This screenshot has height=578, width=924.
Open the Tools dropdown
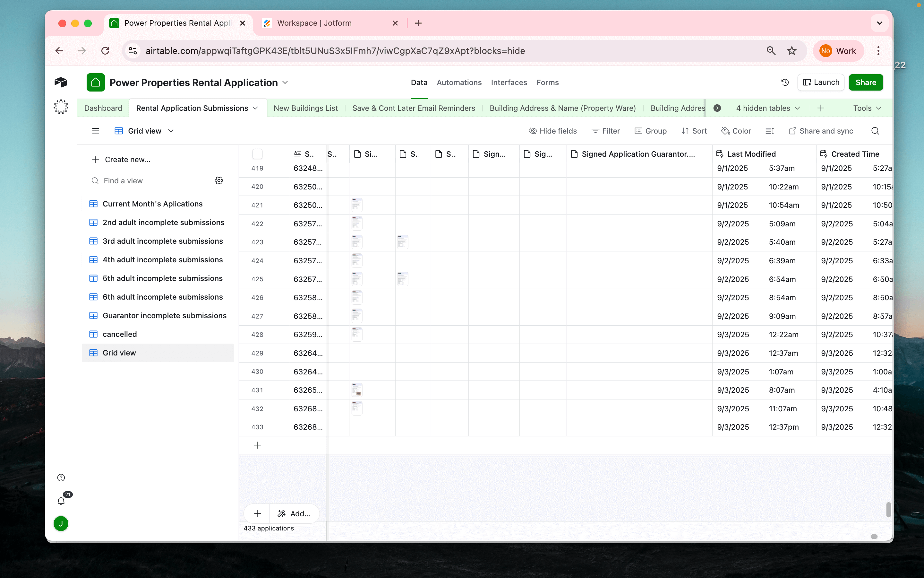pos(867,108)
